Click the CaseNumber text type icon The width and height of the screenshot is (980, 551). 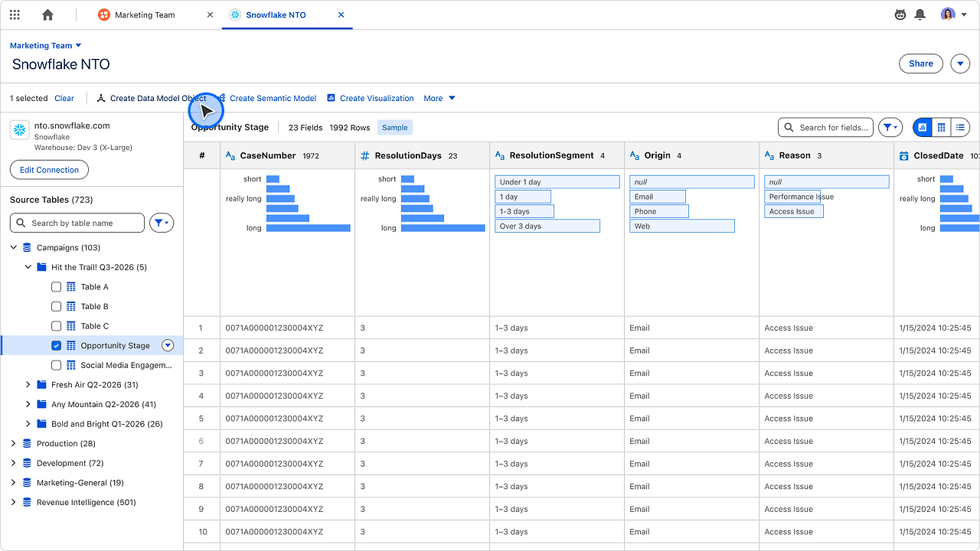click(230, 155)
